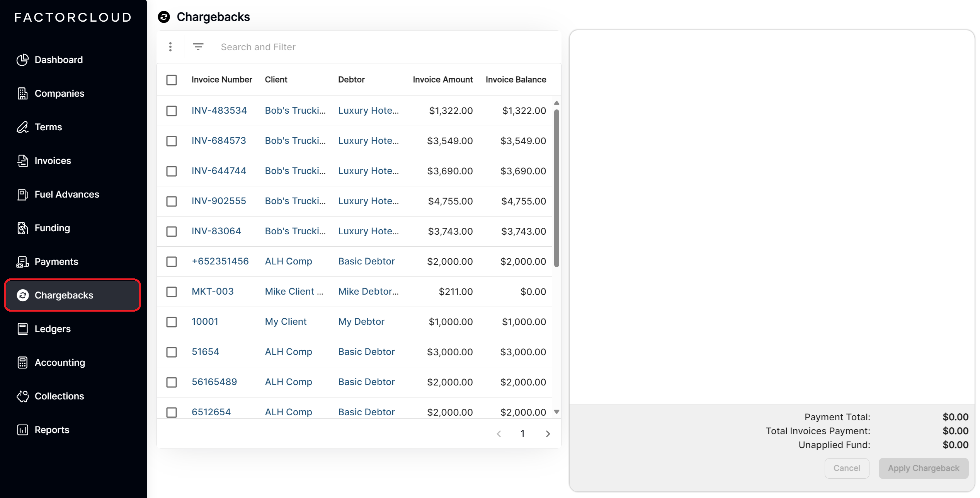This screenshot has height=498, width=980.
Task: Open the three-dot overflow menu
Action: [170, 46]
